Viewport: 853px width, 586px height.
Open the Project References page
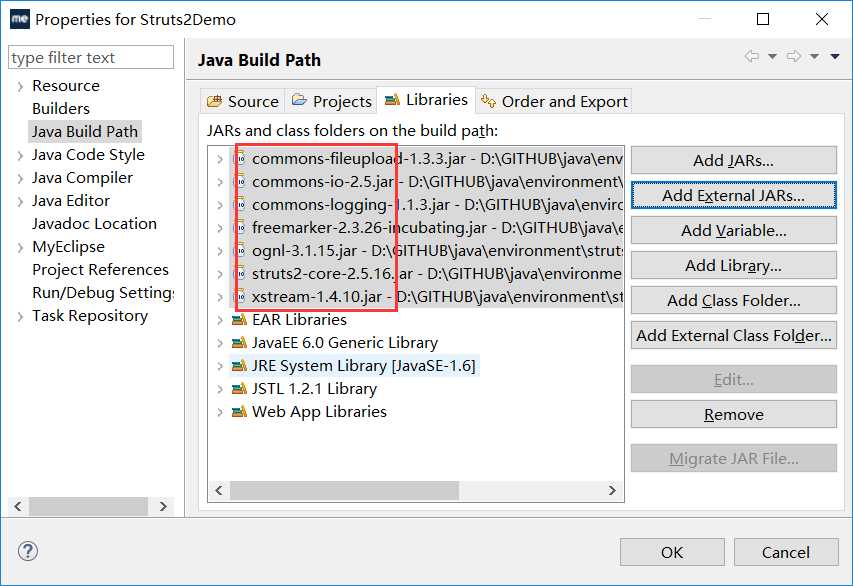point(100,270)
